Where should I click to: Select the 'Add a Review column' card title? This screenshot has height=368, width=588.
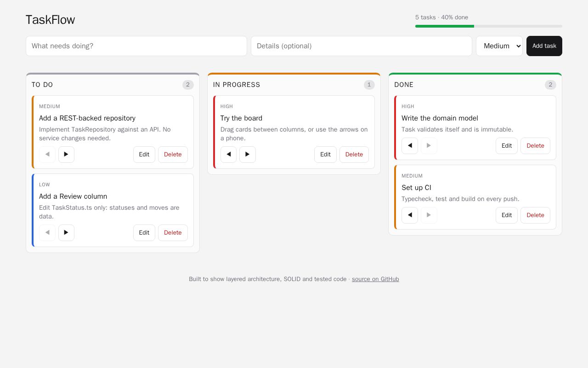pos(73,196)
